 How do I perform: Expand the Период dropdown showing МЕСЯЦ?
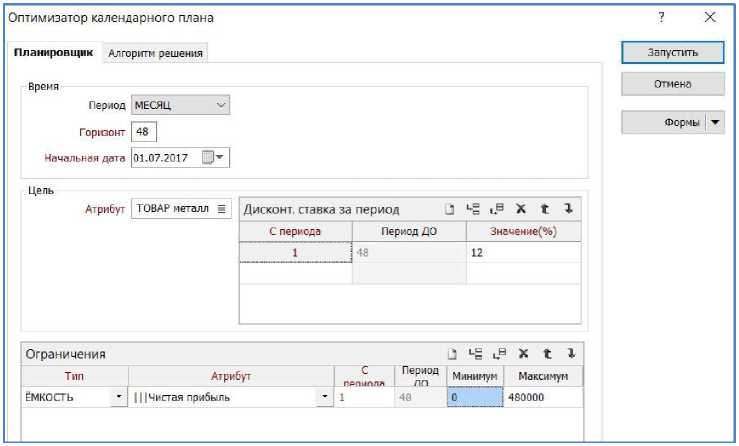click(x=221, y=104)
